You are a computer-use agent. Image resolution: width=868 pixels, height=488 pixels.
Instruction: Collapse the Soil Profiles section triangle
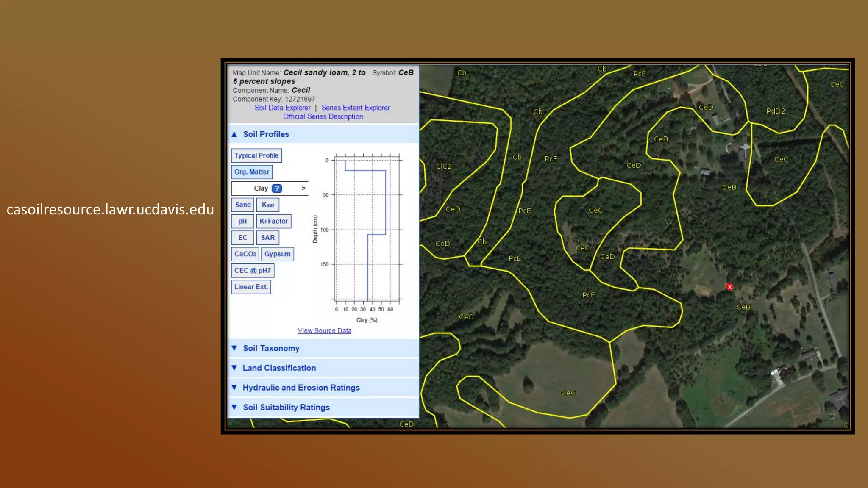tap(234, 134)
